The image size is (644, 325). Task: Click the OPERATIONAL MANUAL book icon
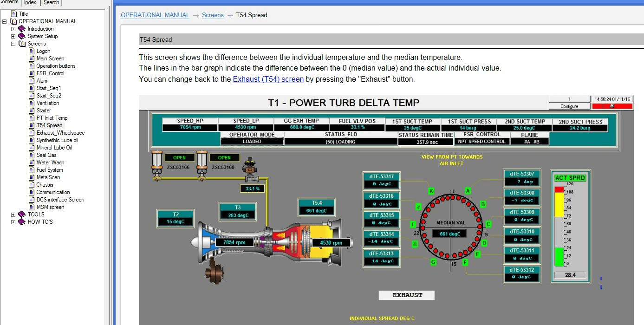point(14,21)
